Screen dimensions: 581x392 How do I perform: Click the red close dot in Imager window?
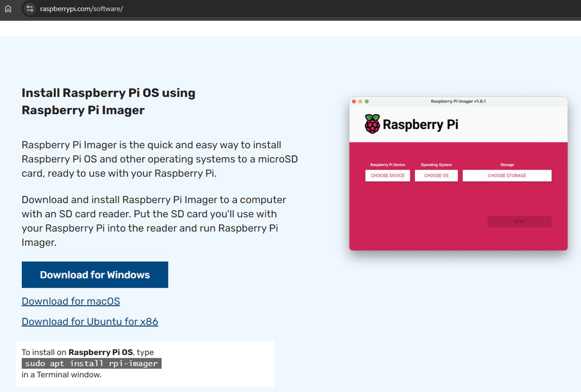[x=354, y=102]
